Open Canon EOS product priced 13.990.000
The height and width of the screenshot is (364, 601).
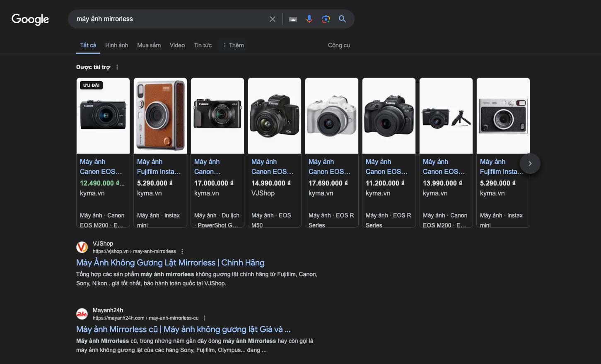click(x=444, y=166)
